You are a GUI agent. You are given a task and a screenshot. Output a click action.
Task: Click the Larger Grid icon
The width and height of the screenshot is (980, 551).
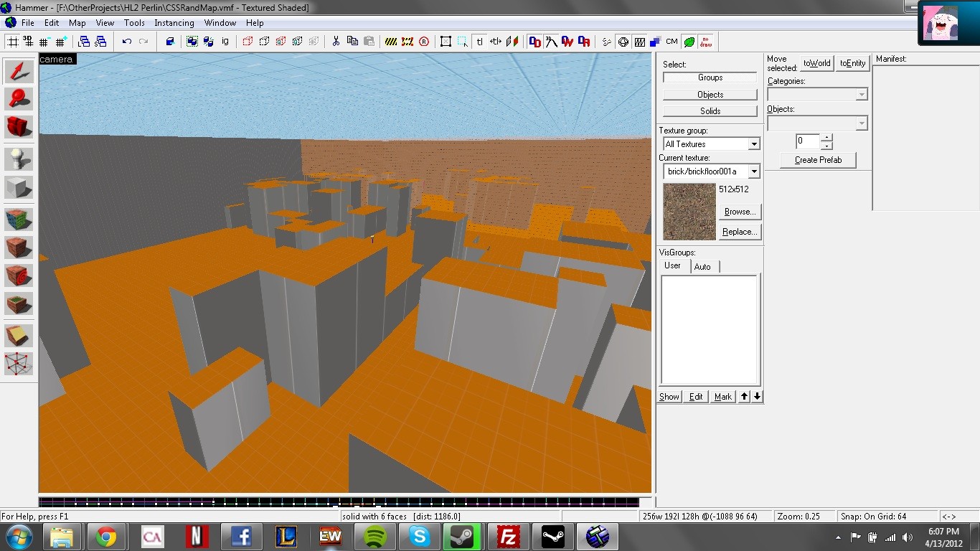[61, 41]
